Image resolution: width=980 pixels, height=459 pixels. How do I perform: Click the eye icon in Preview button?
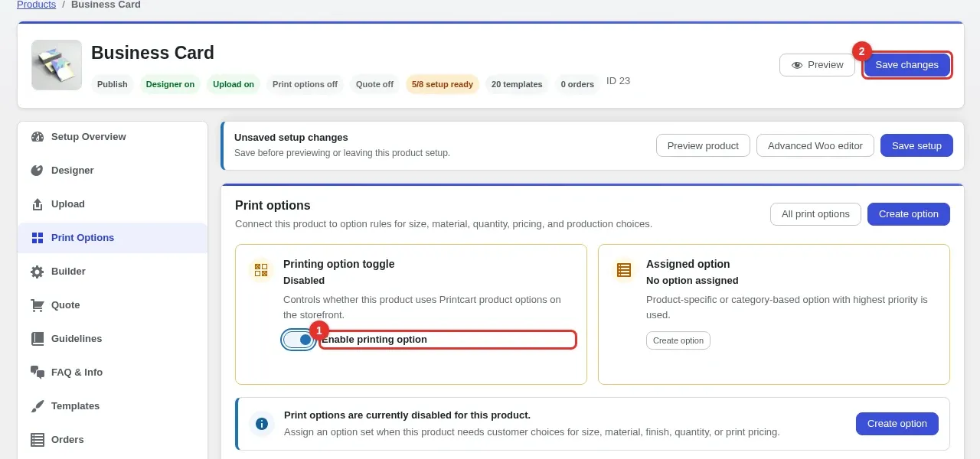[797, 65]
